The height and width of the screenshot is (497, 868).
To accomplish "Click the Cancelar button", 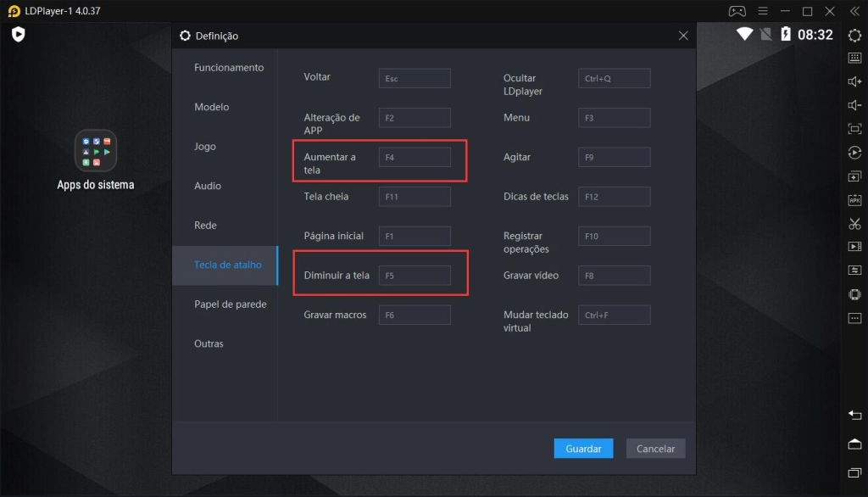I will [x=655, y=449].
